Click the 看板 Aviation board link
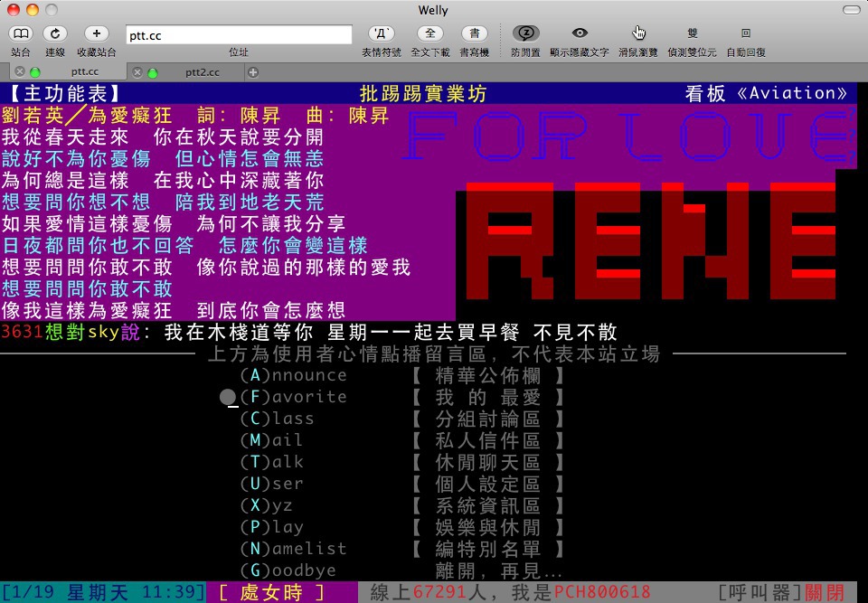 (x=767, y=93)
